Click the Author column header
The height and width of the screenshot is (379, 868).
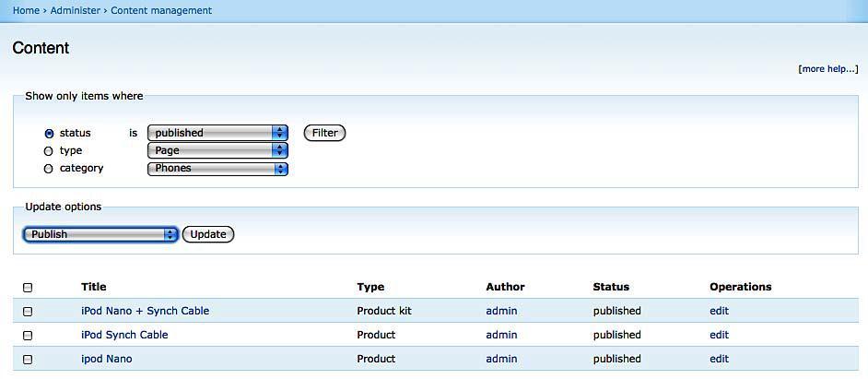click(x=505, y=287)
